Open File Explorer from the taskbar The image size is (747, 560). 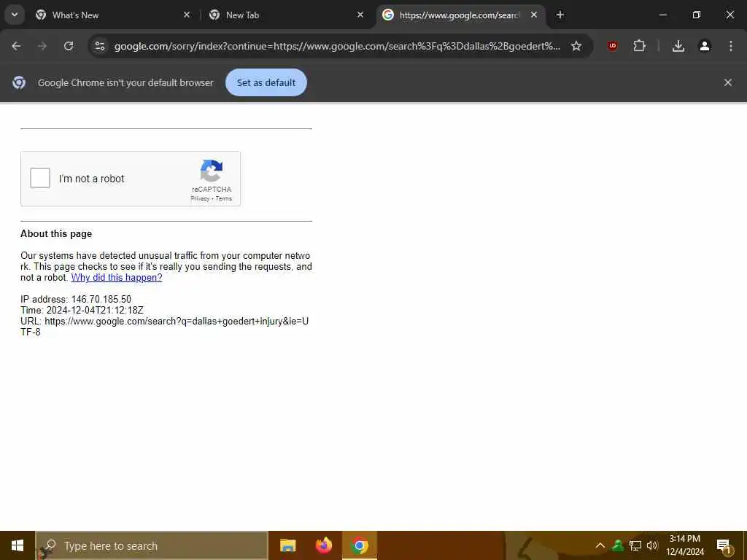pyautogui.click(x=287, y=545)
